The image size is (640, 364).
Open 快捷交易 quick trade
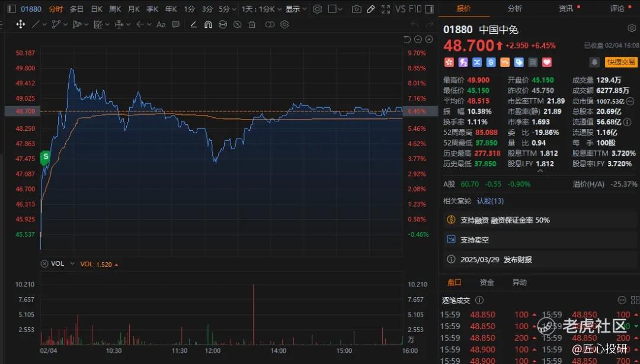pyautogui.click(x=621, y=62)
